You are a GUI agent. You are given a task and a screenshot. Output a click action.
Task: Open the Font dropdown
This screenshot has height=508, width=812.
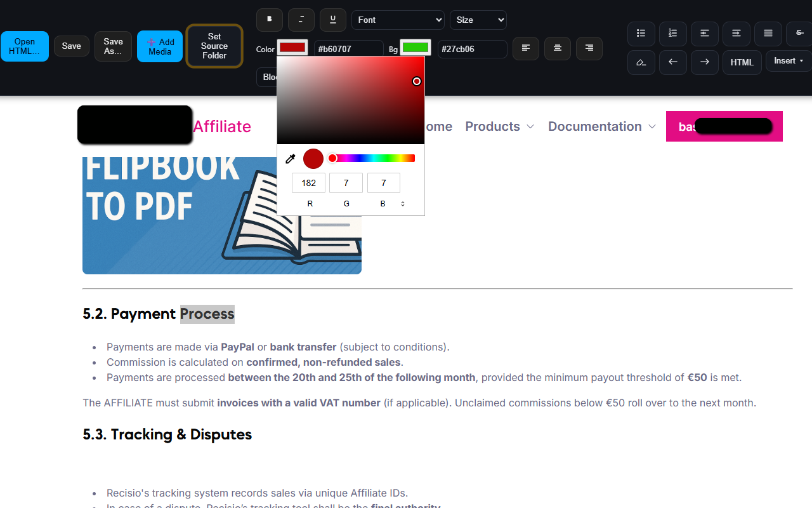398,20
